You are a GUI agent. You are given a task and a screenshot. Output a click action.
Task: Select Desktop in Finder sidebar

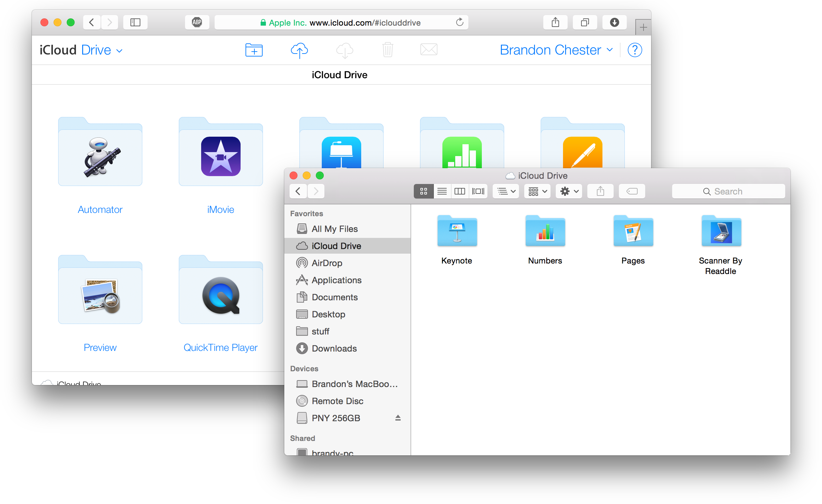coord(347,314)
